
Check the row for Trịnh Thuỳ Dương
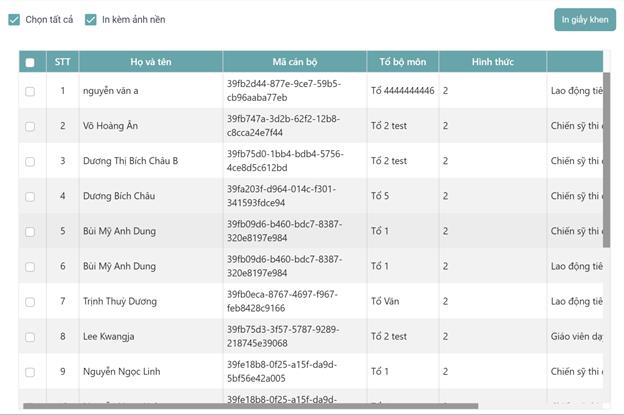tap(30, 301)
